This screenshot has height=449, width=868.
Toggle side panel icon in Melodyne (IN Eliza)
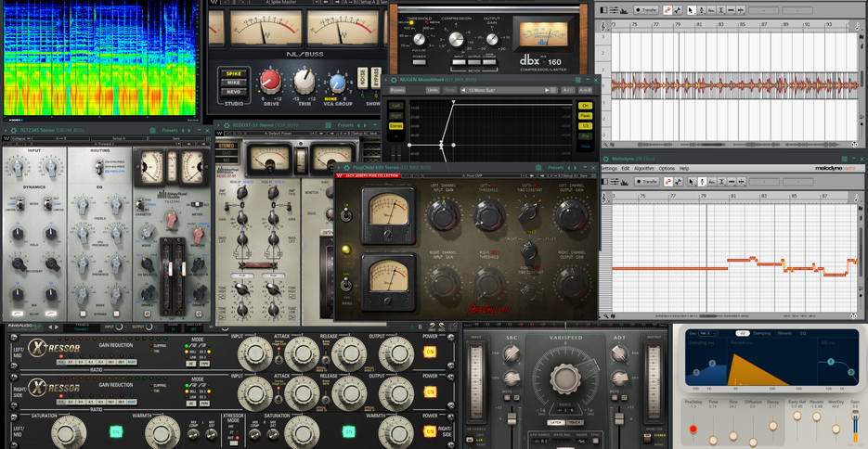click(604, 182)
